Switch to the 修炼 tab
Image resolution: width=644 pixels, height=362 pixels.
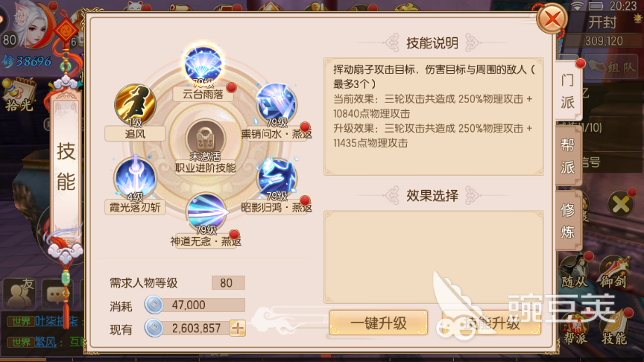click(x=568, y=220)
